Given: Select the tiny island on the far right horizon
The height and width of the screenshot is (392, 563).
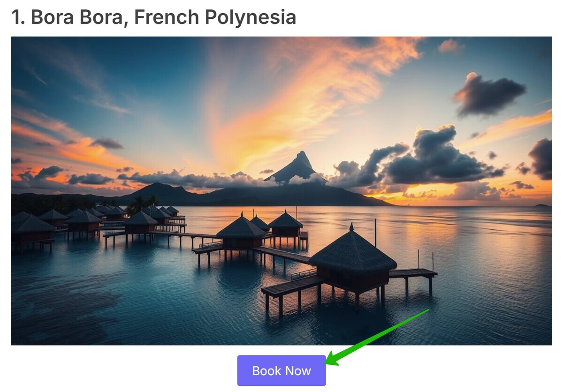Looking at the screenshot, I should pyautogui.click(x=542, y=205).
